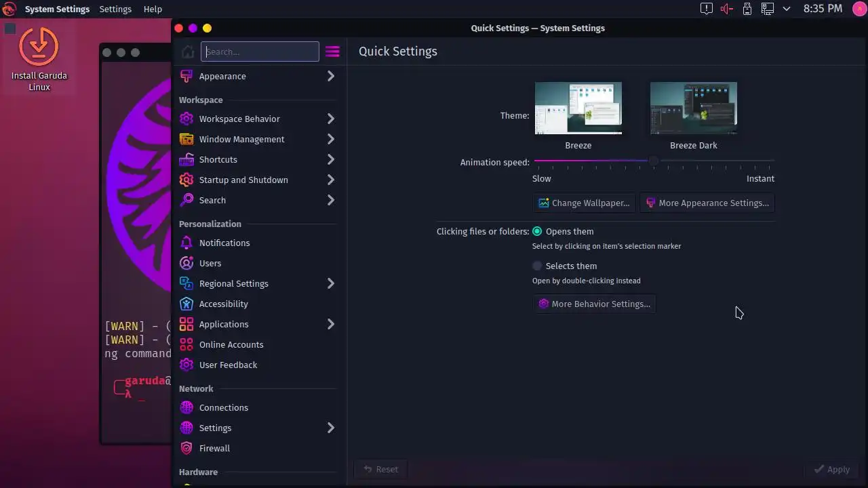Open System Settings app menu
Image resolution: width=868 pixels, height=488 pixels.
point(57,9)
